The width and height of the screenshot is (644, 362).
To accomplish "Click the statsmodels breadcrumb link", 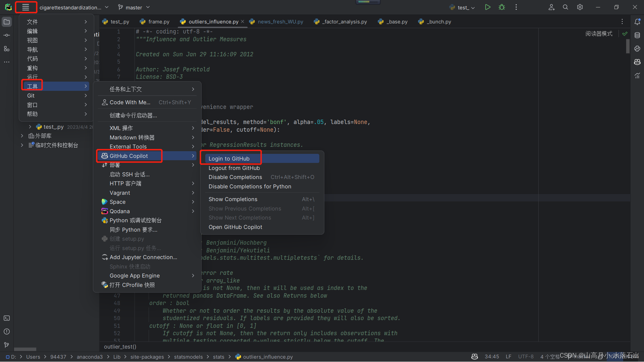I will click(188, 357).
